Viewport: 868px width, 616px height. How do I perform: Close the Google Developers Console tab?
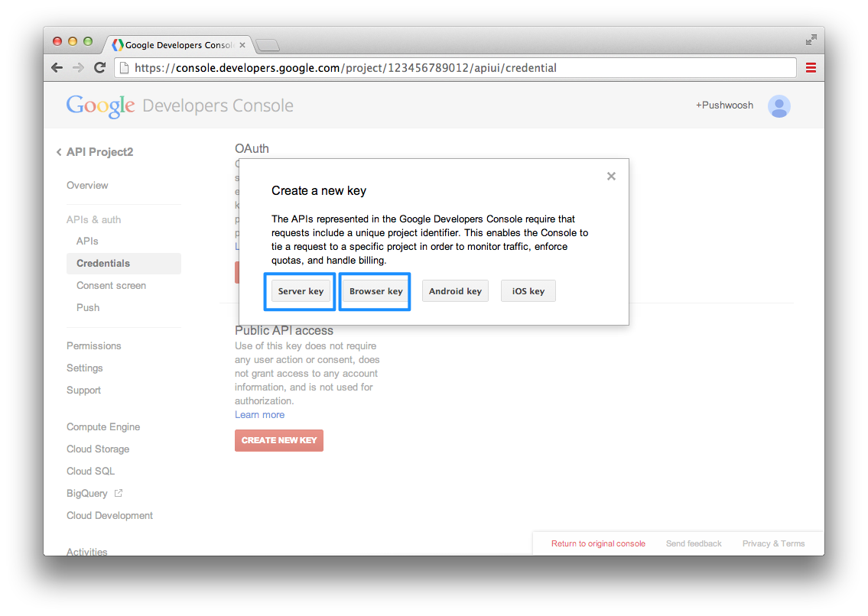[x=242, y=45]
